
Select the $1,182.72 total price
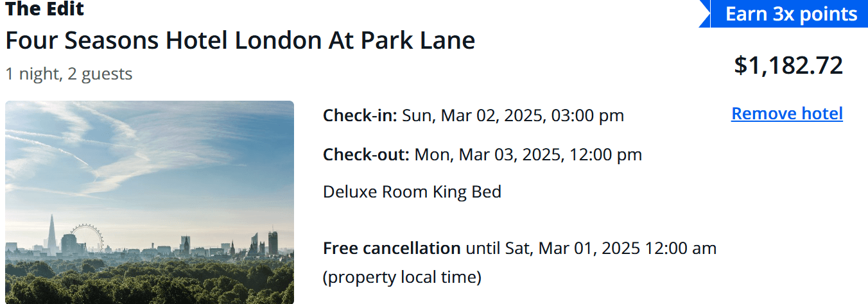coord(788,65)
